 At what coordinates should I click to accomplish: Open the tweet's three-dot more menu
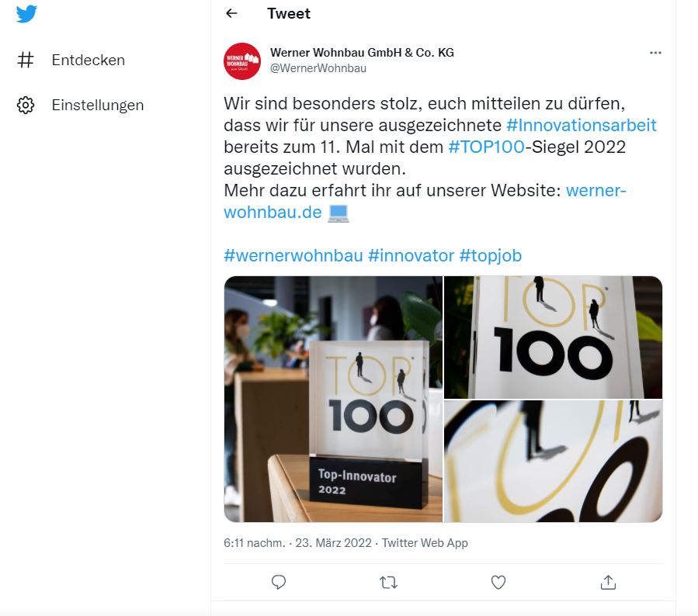point(655,53)
